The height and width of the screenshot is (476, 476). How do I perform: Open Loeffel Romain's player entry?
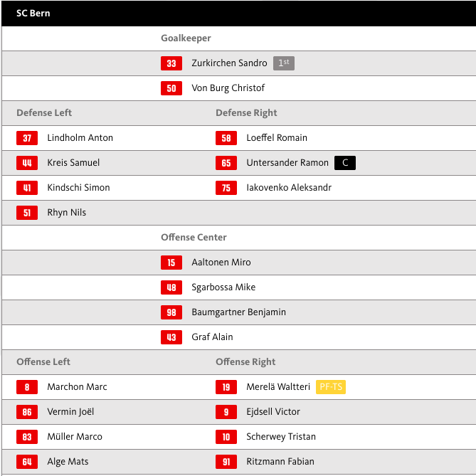tap(277, 138)
